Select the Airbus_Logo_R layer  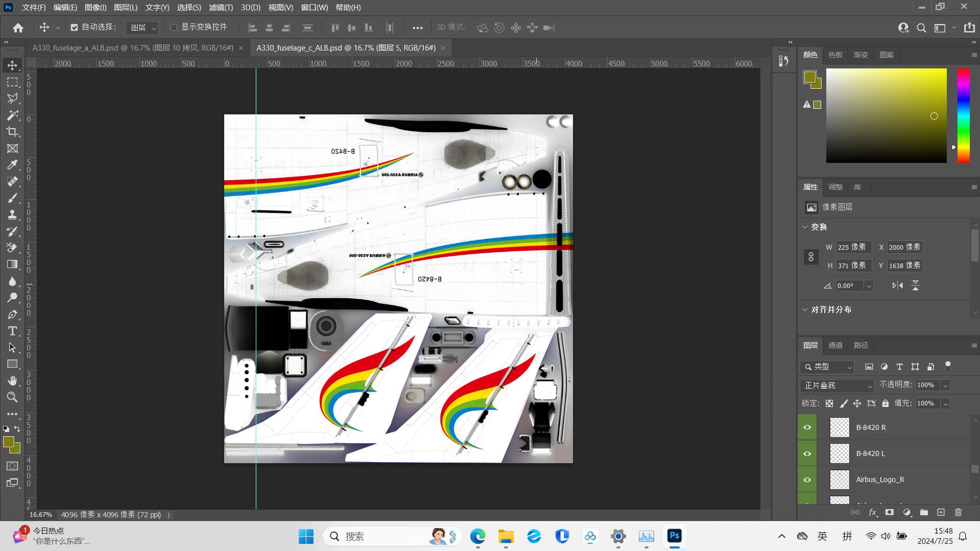(x=880, y=480)
